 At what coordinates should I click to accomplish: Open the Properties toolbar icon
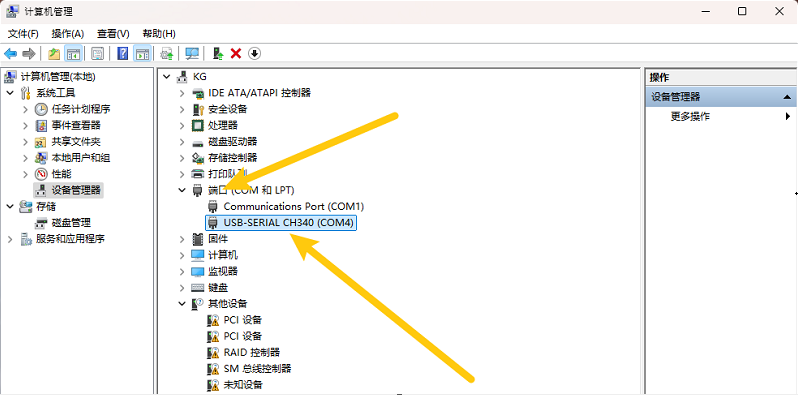click(x=97, y=53)
